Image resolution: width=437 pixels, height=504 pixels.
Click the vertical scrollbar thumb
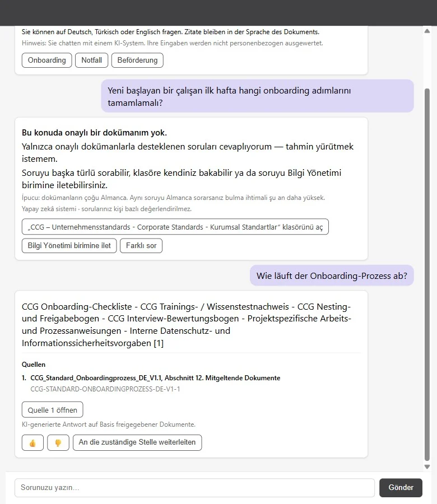tap(427, 275)
